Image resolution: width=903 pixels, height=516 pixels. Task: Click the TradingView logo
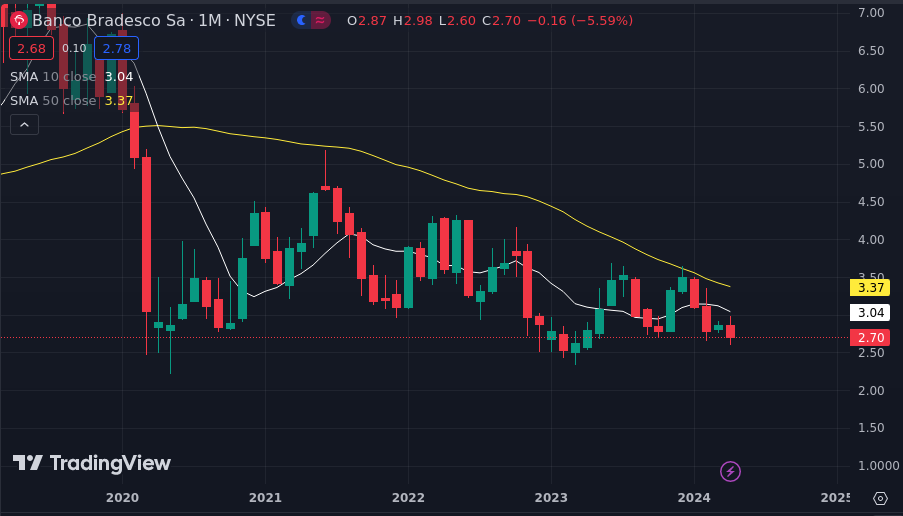92,463
